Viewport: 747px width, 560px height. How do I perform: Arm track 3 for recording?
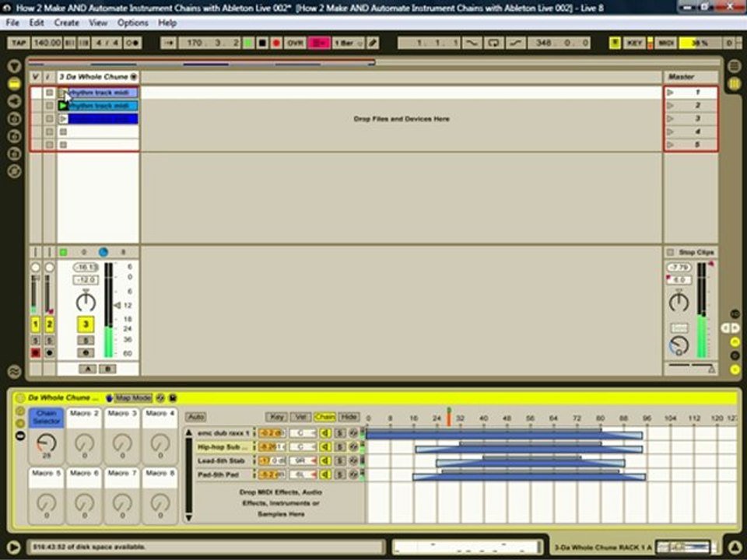86,353
